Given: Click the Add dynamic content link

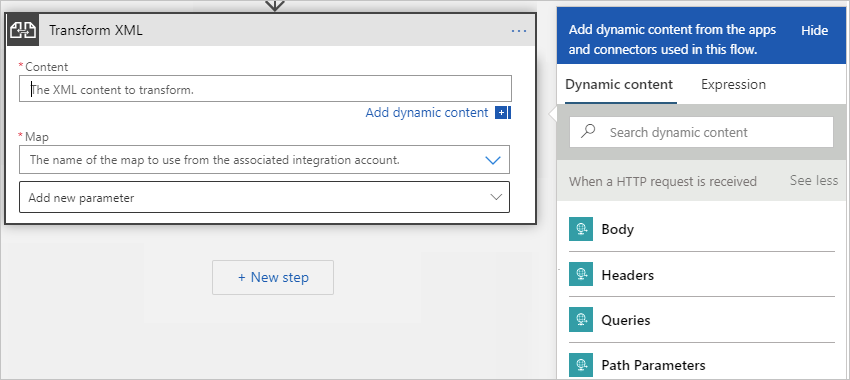Looking at the screenshot, I should click(427, 113).
